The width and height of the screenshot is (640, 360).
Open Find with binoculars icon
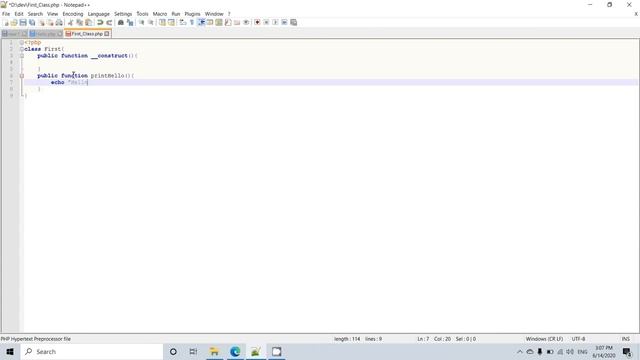coord(121,22)
